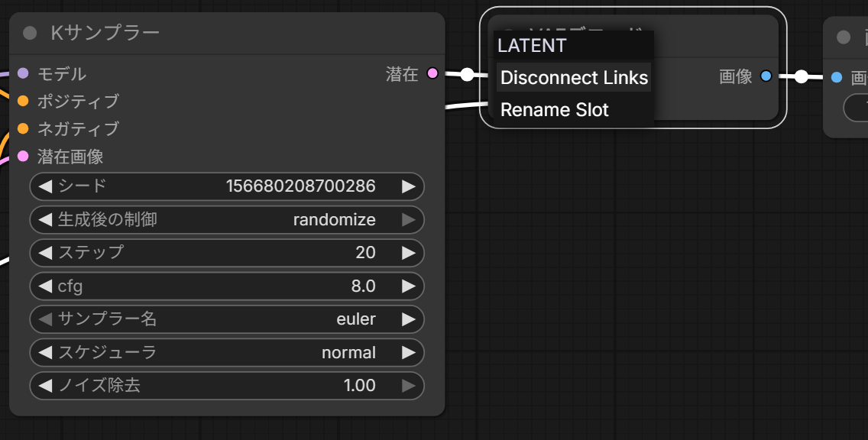Click the モデル input slot dot

pos(23,73)
